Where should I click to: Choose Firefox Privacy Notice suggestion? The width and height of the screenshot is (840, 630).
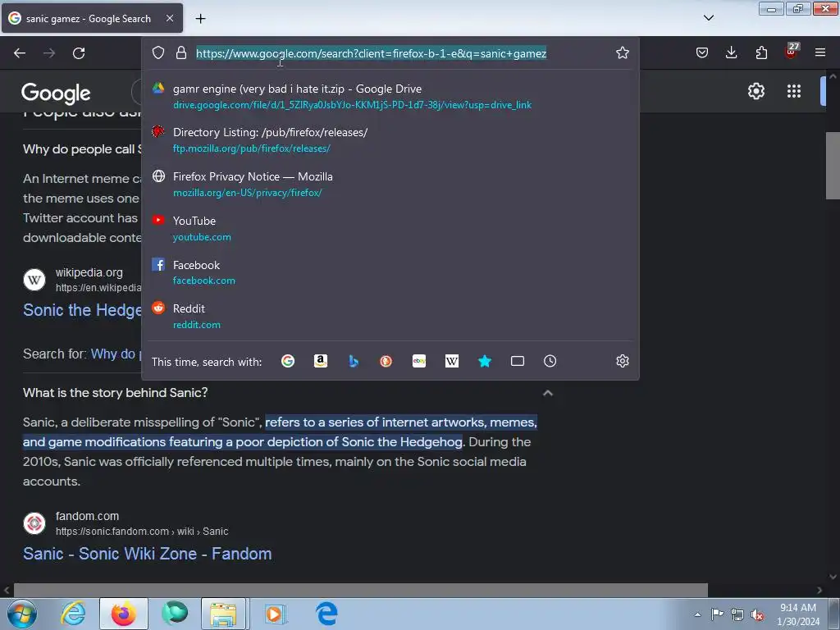click(390, 185)
